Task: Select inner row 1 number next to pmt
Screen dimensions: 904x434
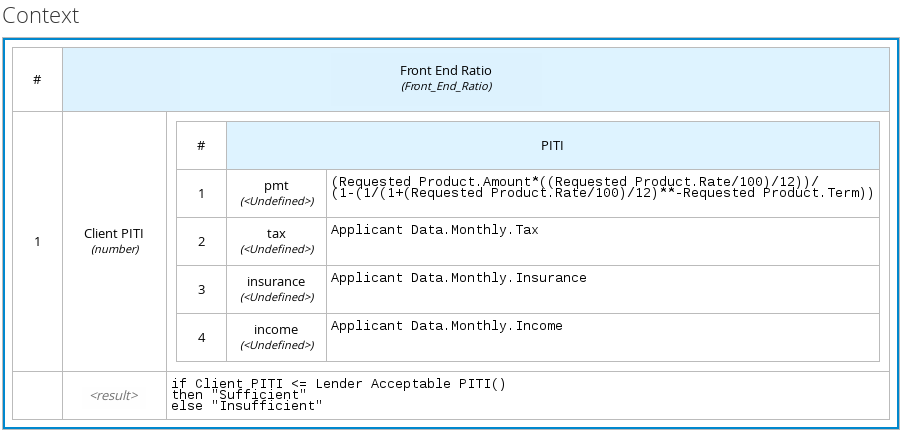Action: pos(201,193)
